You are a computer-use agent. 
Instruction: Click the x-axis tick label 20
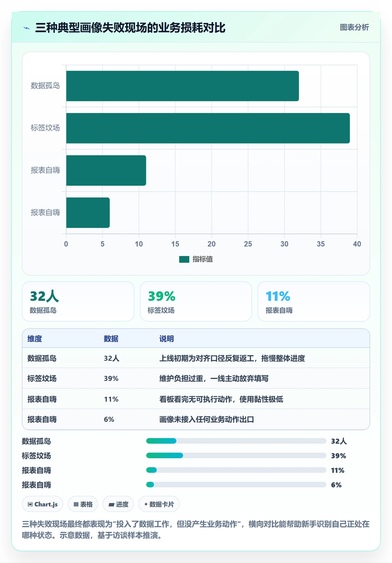(211, 244)
